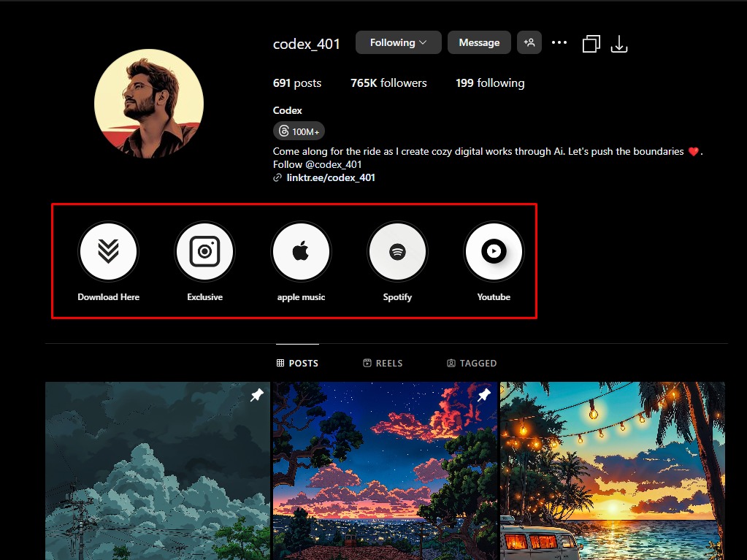Switch to the POSTS tab
747x560 pixels.
[297, 364]
